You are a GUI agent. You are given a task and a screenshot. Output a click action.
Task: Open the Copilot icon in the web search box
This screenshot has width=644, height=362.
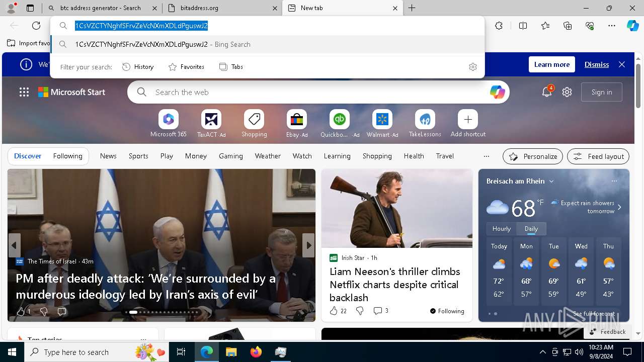pos(497,92)
